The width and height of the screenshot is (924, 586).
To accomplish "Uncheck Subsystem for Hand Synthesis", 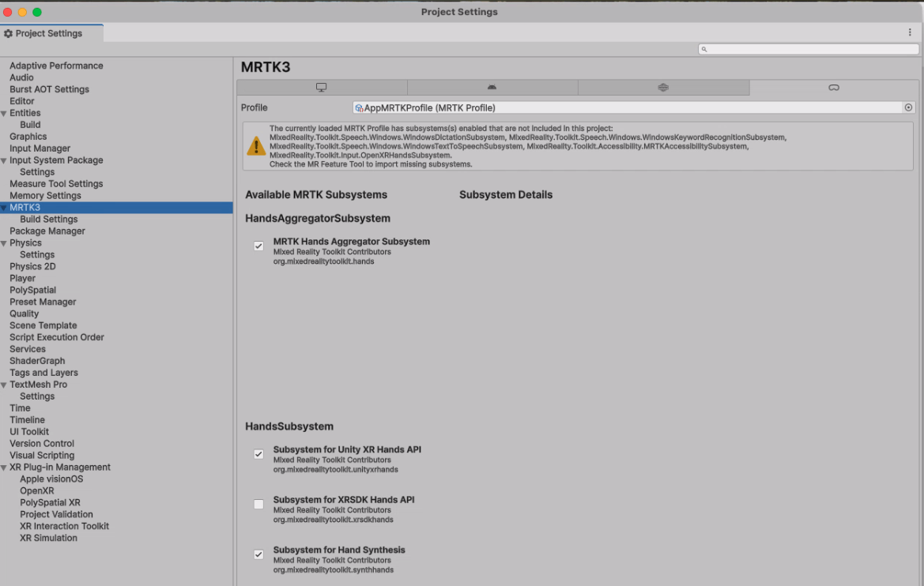I will pyautogui.click(x=258, y=554).
